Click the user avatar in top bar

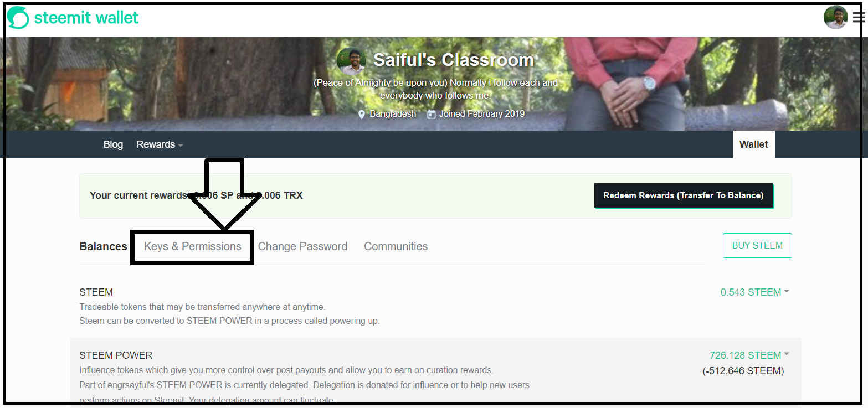[x=835, y=17]
